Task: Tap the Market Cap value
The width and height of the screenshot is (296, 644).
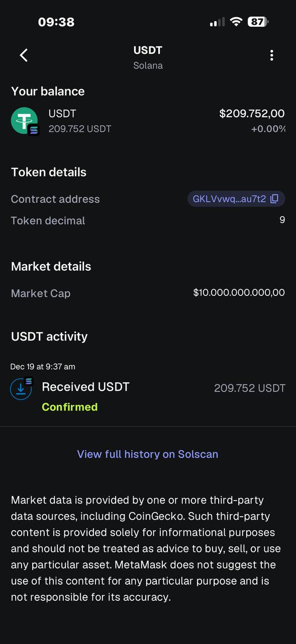Action: click(x=239, y=292)
